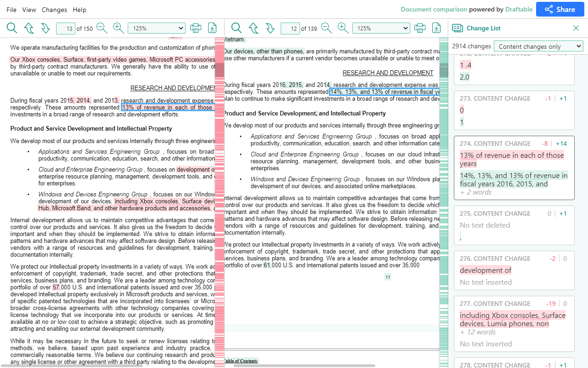Go to next change in left document
This screenshot has height=368, width=588.
pyautogui.click(x=45, y=28)
